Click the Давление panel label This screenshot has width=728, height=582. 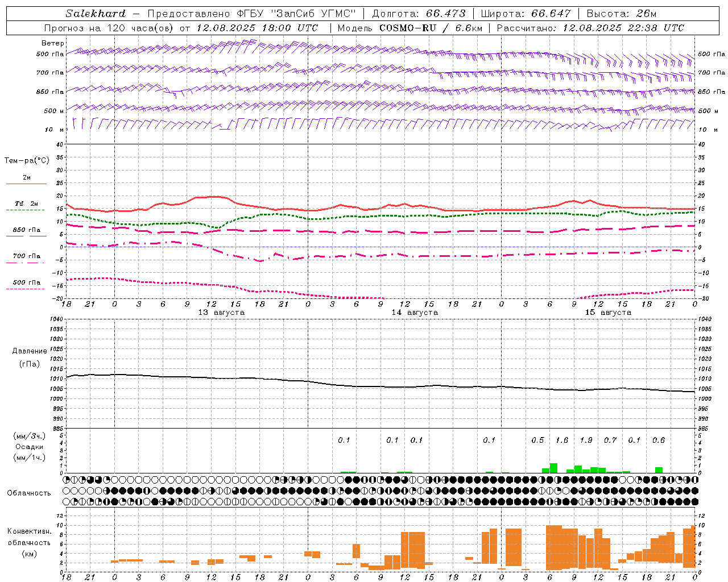click(30, 351)
